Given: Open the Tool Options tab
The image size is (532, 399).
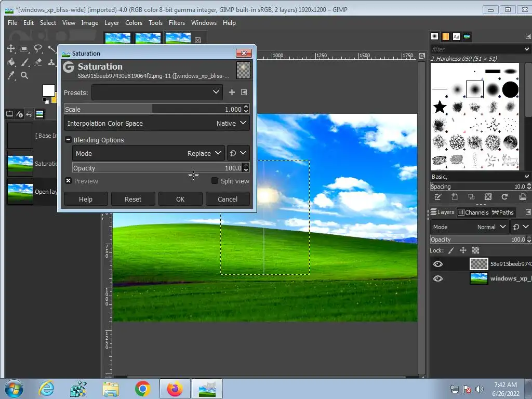Looking at the screenshot, I should [x=10, y=114].
